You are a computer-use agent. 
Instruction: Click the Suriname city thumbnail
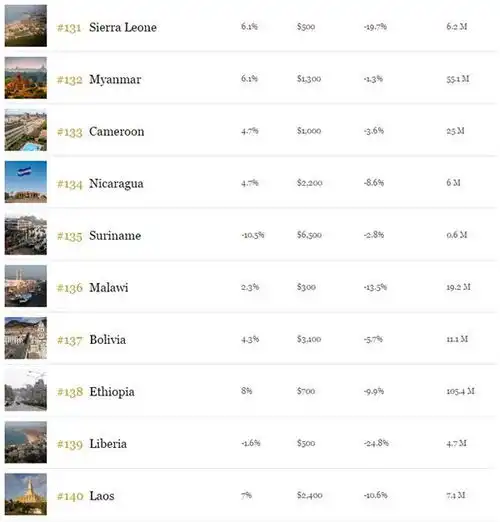26,234
